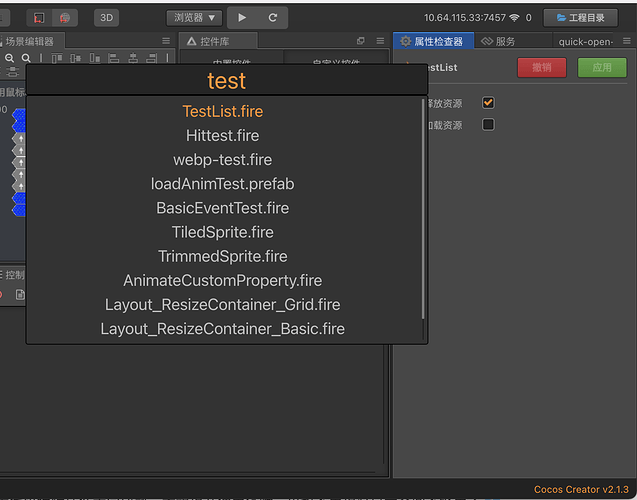Switch to the quick-open tab
The height and width of the screenshot is (500, 637).
(x=586, y=41)
